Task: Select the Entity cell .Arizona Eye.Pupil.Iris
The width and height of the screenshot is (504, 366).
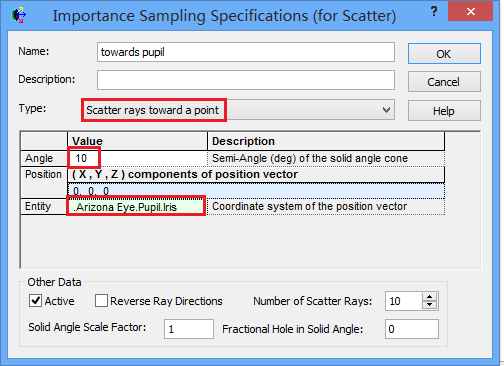Action: 136,207
